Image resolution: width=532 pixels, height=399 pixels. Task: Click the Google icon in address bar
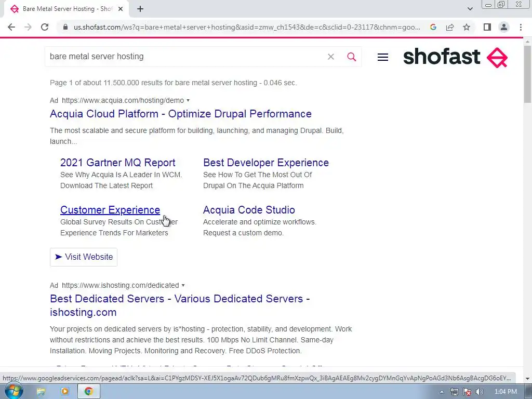tap(433, 27)
